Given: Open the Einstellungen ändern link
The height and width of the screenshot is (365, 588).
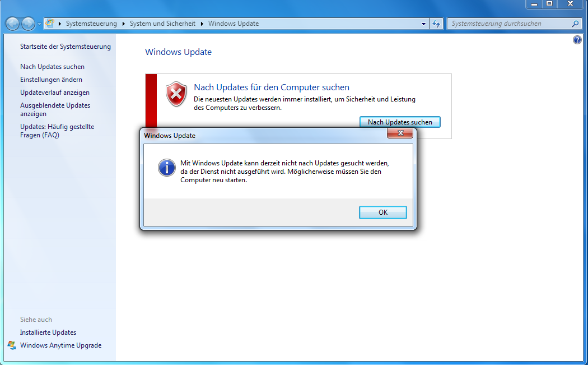Looking at the screenshot, I should click(51, 80).
